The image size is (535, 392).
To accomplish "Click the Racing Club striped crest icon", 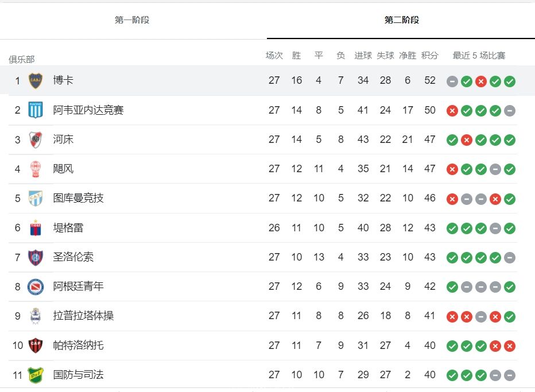I will pos(36,110).
